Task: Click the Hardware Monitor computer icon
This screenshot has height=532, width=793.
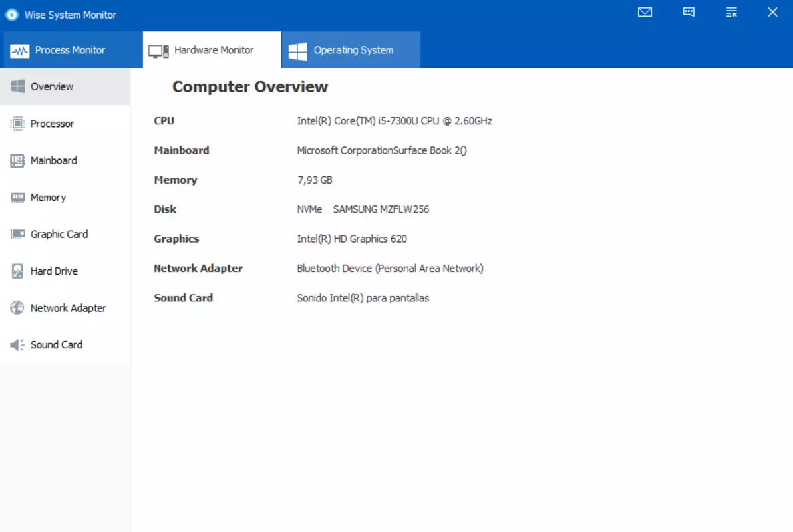Action: point(158,51)
